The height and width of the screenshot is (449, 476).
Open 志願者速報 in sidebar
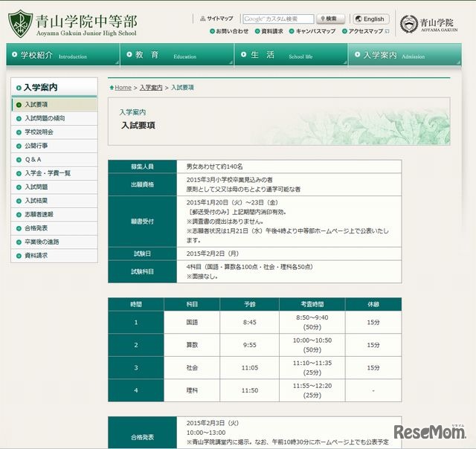tap(54, 215)
